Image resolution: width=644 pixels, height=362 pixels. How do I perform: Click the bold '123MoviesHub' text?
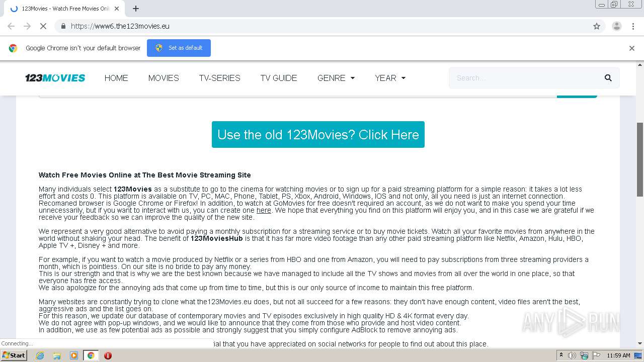216,238
